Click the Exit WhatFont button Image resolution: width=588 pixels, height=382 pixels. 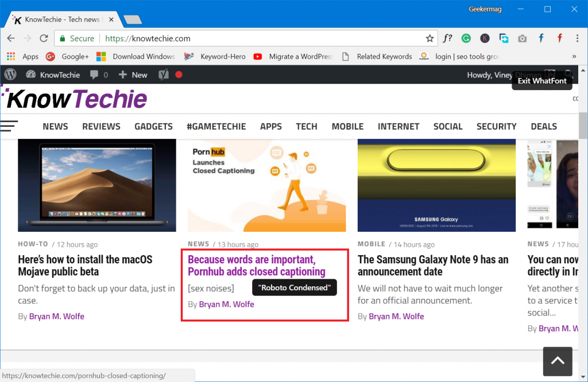click(542, 81)
